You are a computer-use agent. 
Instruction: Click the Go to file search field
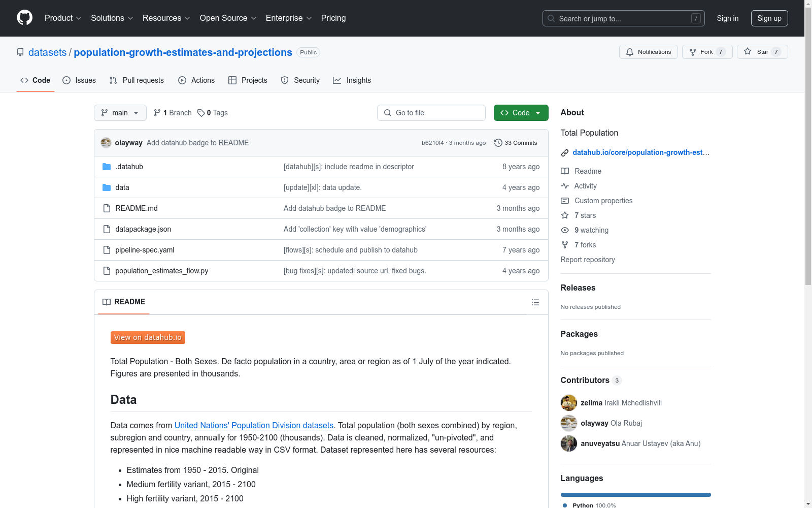coord(431,113)
